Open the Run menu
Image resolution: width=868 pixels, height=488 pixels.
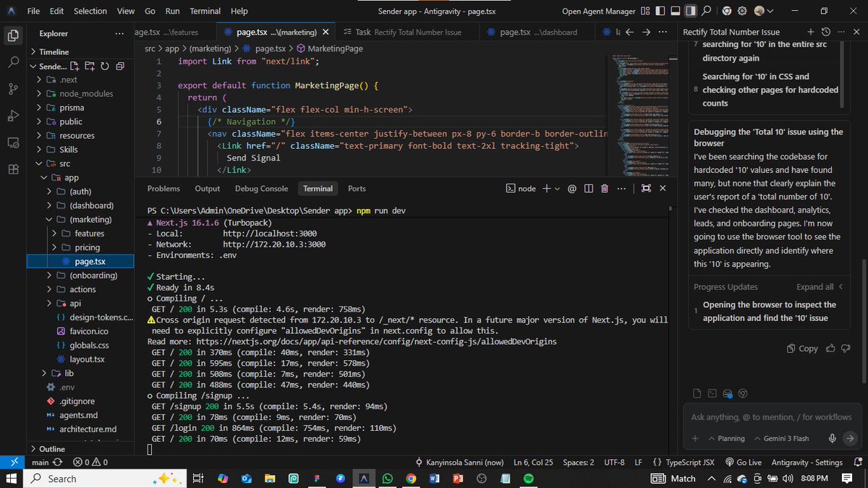pos(172,12)
